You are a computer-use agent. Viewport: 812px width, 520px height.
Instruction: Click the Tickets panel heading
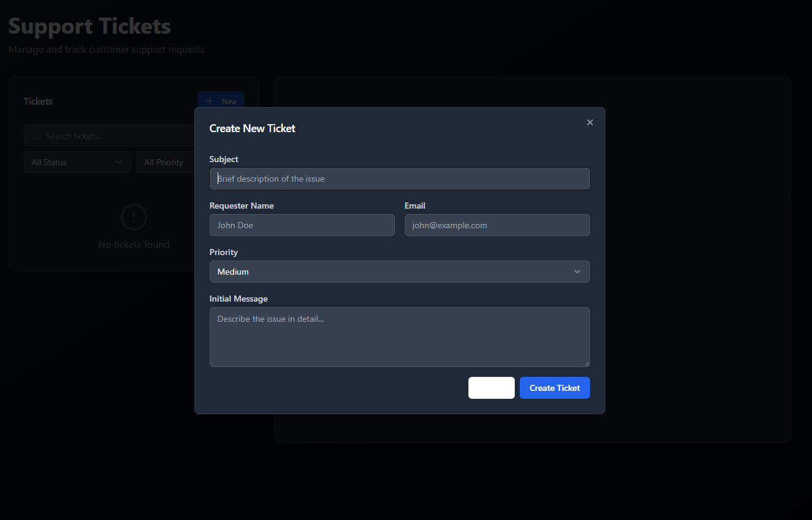(38, 102)
